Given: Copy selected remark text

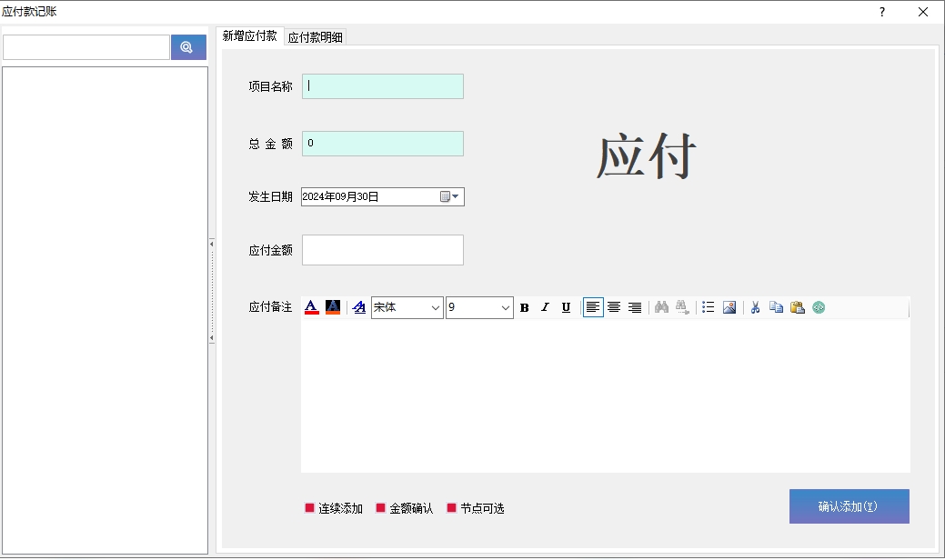Looking at the screenshot, I should pos(776,307).
